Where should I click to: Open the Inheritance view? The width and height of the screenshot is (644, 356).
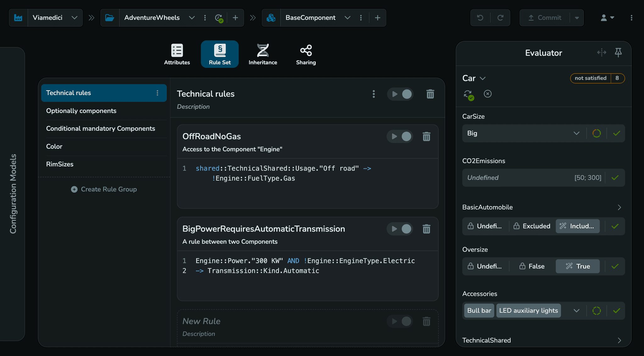coord(263,54)
